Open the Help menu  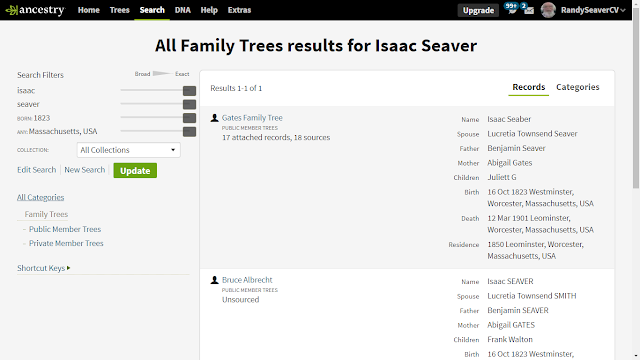click(209, 10)
